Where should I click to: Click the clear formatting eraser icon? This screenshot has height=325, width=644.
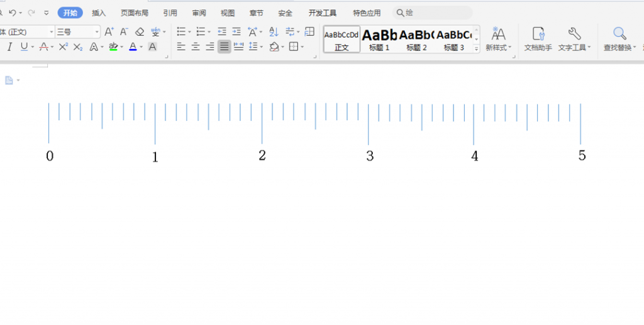[x=140, y=31]
